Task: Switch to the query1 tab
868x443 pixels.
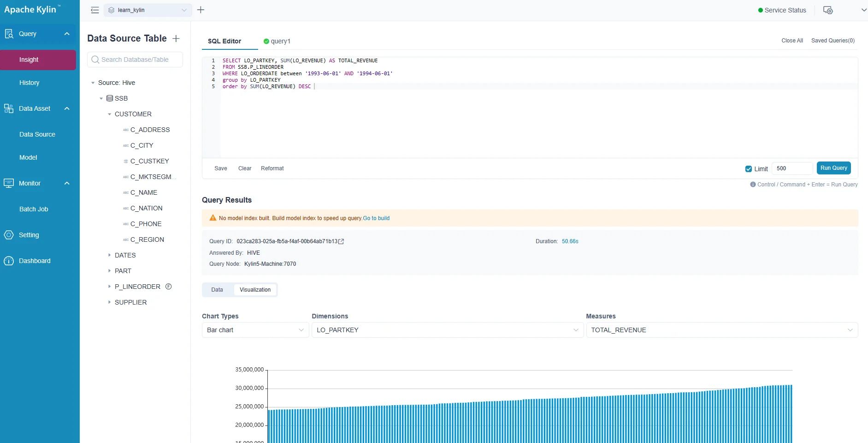Action: (x=277, y=41)
